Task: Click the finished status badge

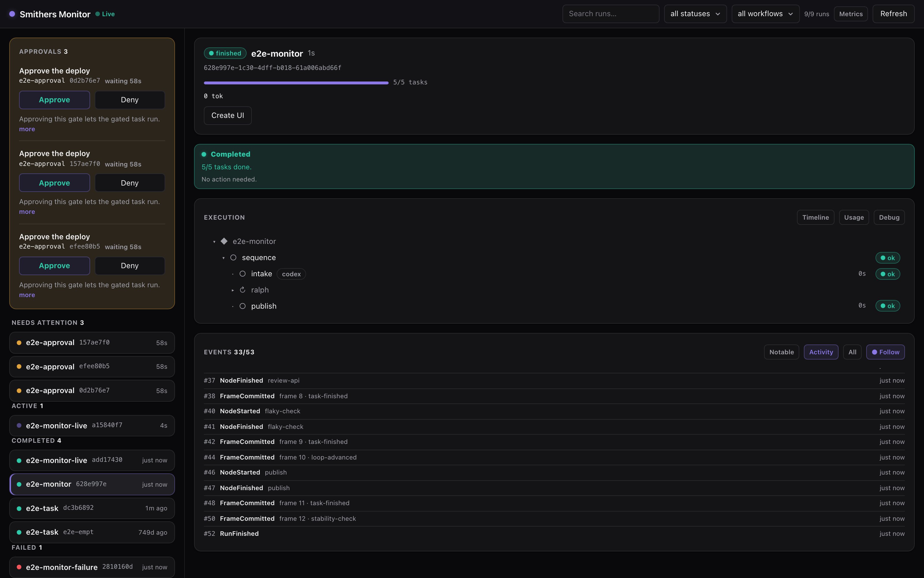Action: 225,53
